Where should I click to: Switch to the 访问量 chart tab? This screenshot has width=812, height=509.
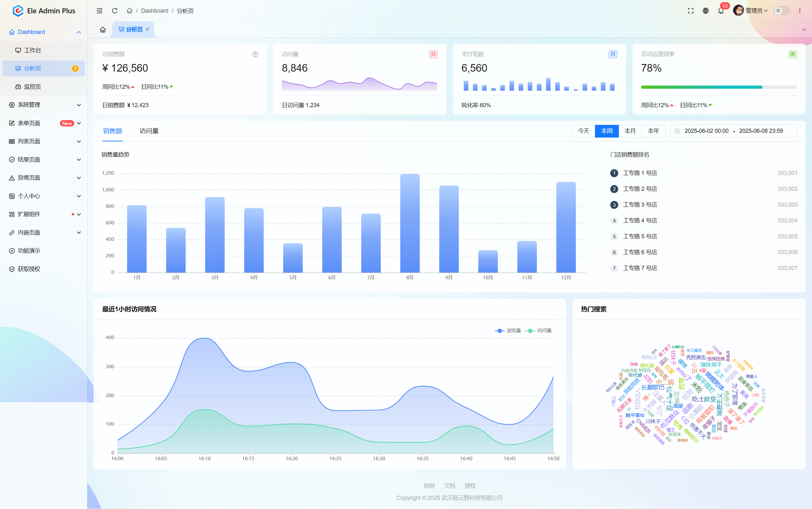tap(149, 131)
